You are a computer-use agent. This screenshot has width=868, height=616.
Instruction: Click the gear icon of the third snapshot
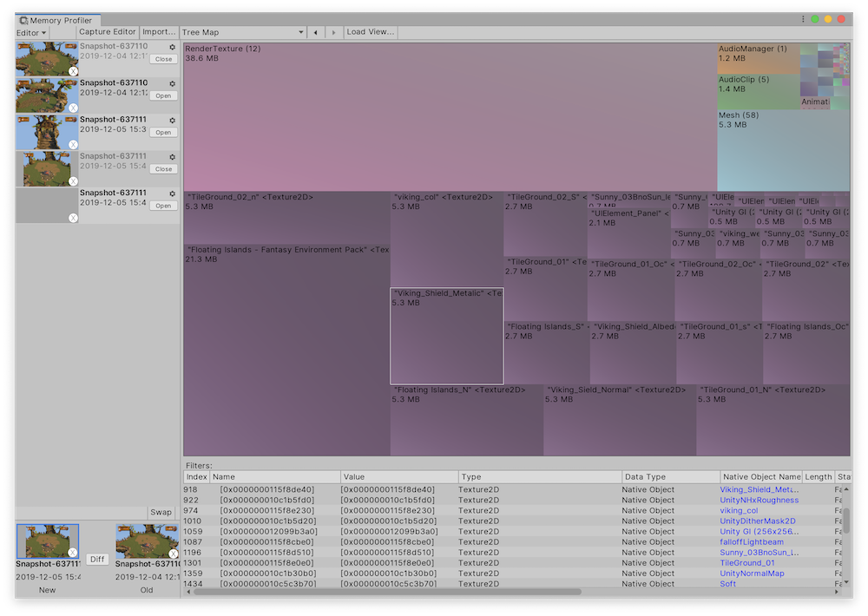click(x=172, y=120)
